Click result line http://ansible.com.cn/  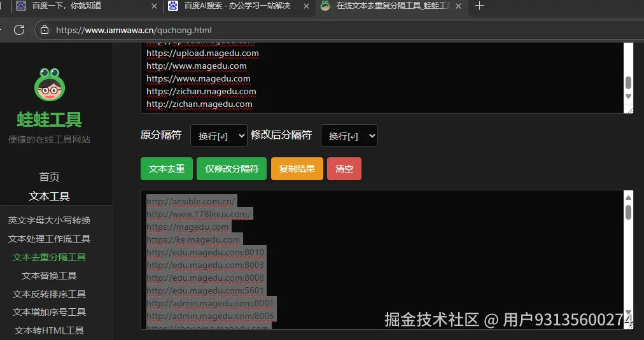(191, 201)
